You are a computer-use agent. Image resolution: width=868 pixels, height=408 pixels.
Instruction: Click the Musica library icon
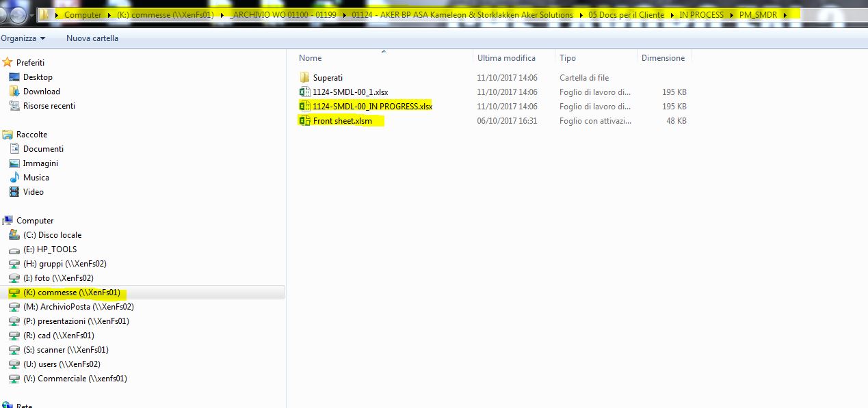click(14, 178)
